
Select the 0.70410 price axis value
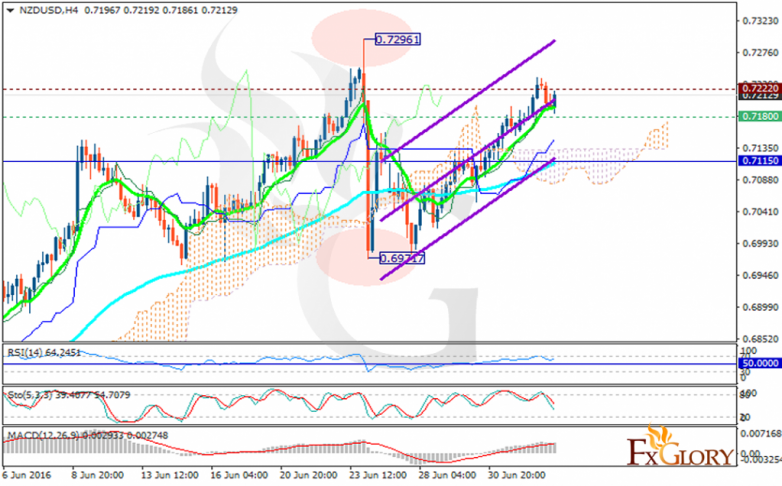coord(761,212)
